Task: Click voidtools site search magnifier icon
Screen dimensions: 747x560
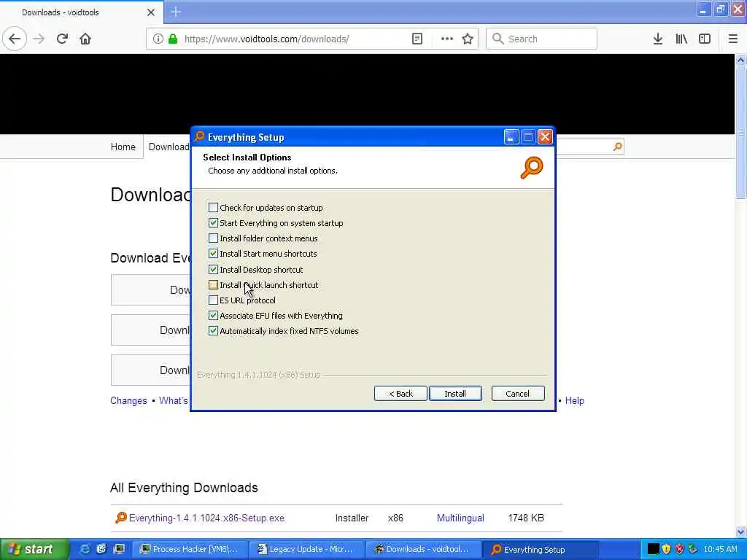Action: click(x=617, y=147)
